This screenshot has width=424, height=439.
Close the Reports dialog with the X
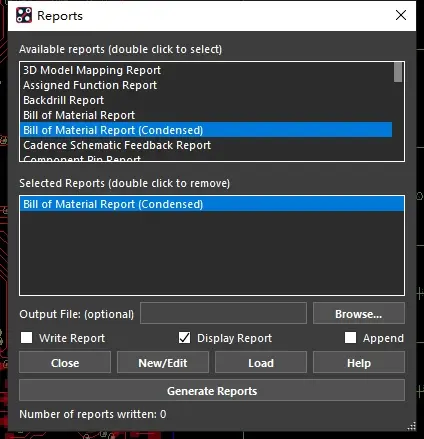(401, 15)
